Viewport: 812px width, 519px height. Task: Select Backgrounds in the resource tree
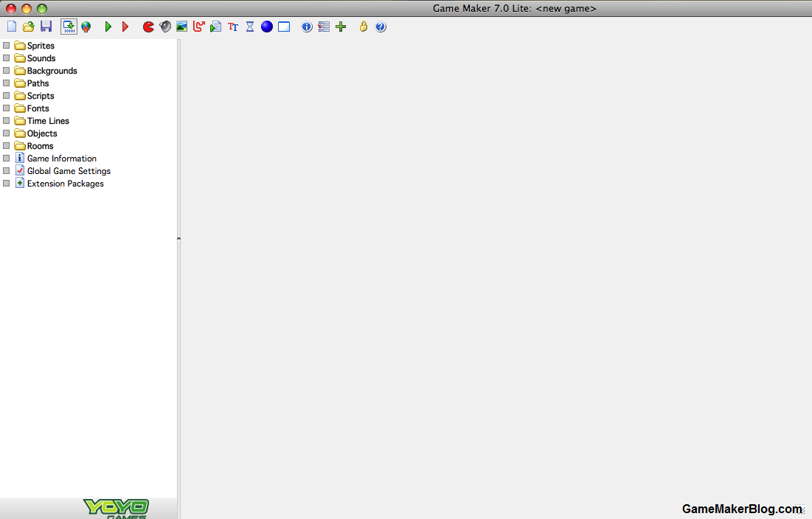click(52, 70)
